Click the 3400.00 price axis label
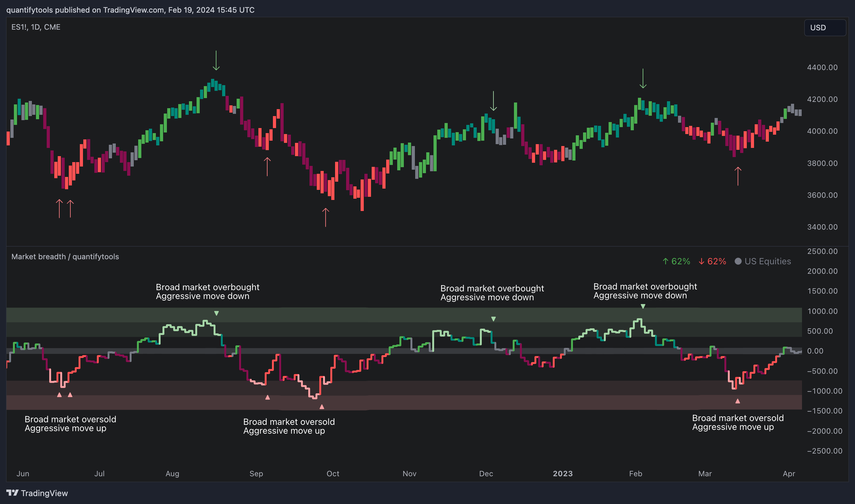855x504 pixels. [x=823, y=227]
